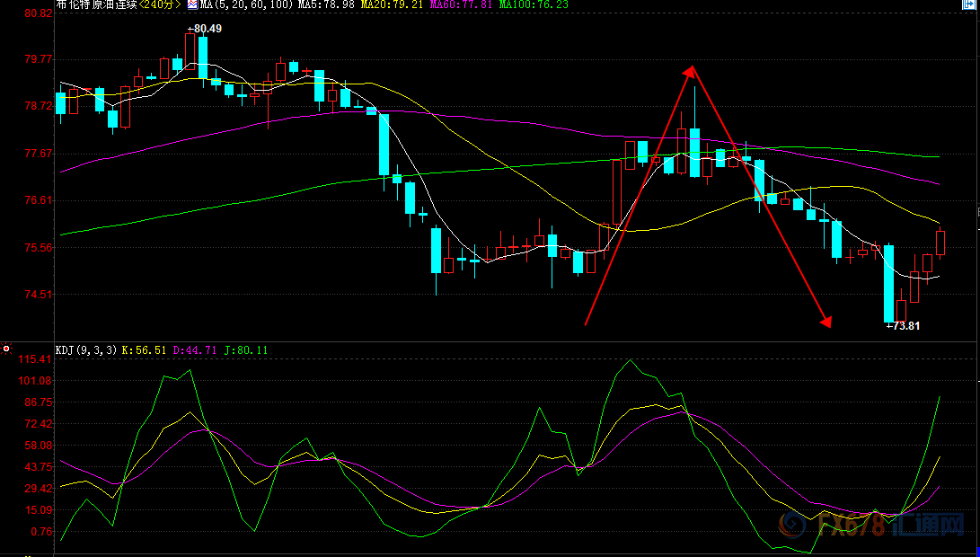The width and height of the screenshot is (980, 557).
Task: Click the +73.81 low price marker
Action: [x=903, y=326]
